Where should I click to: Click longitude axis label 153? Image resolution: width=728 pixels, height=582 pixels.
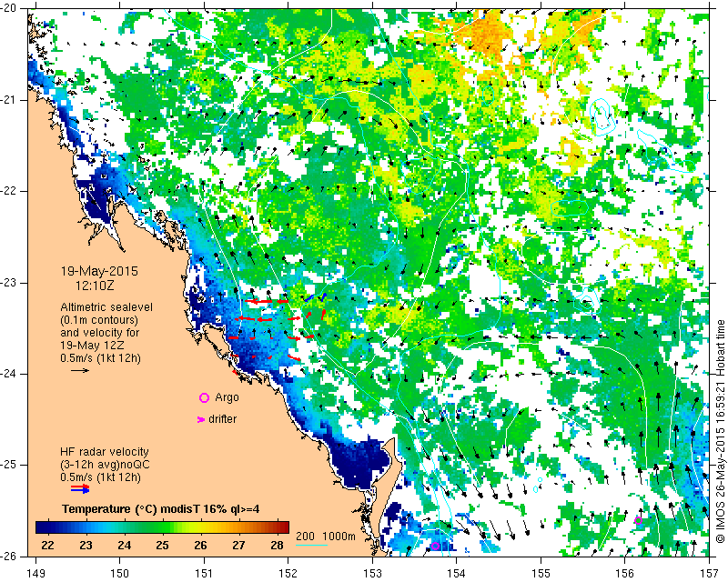tap(372, 574)
